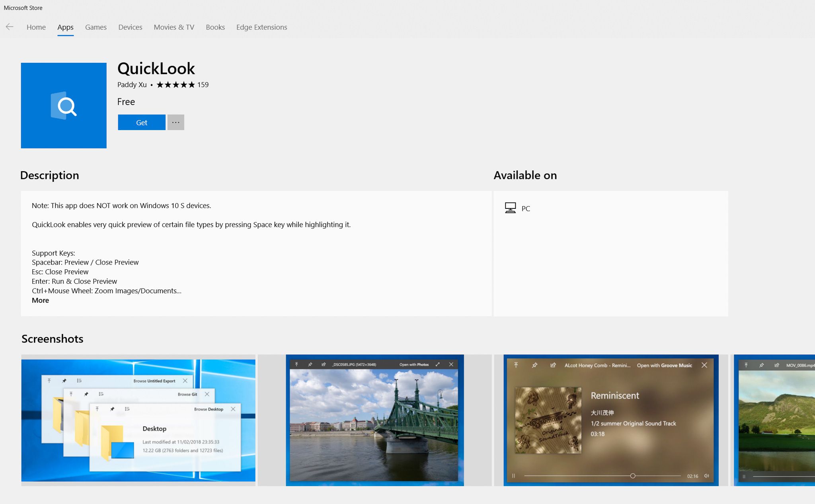Click volume speaker icon in music screenshot

point(707,476)
